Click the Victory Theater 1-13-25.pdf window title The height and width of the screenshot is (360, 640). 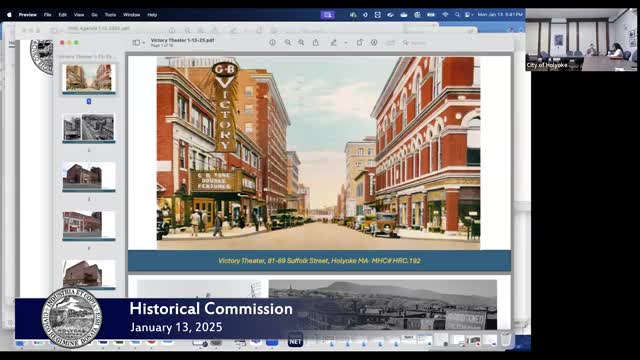coord(182,40)
